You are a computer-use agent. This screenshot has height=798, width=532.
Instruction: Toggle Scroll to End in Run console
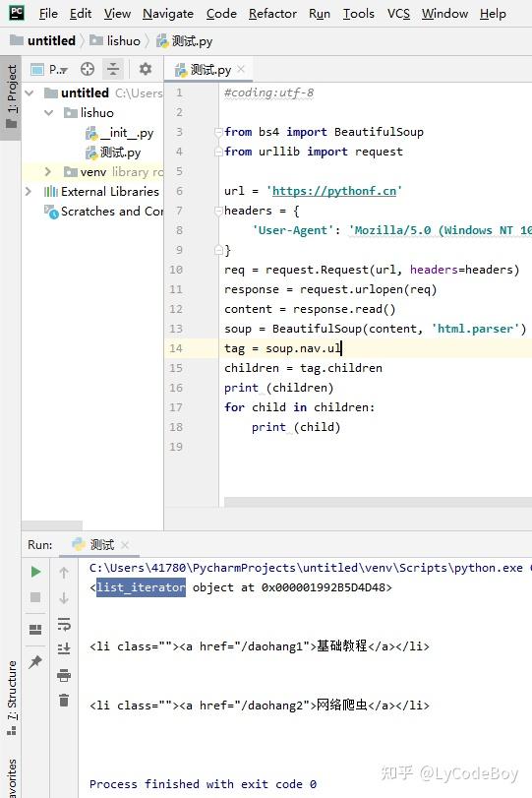pos(64,648)
